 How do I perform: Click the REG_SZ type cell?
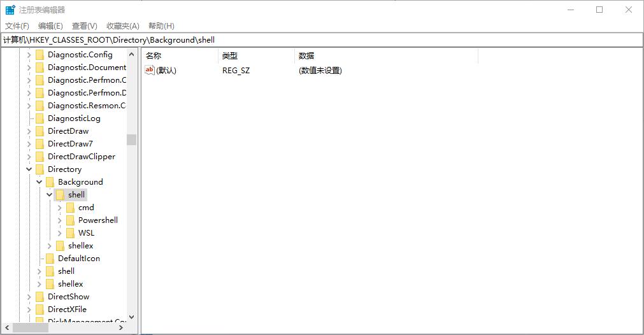236,71
